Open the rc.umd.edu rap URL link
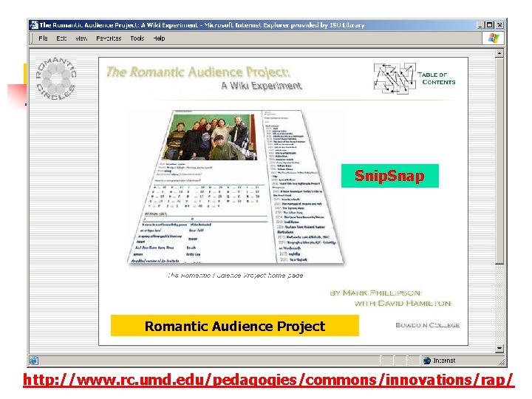Image resolution: width=532 pixels, height=399 pixels. (x=269, y=381)
